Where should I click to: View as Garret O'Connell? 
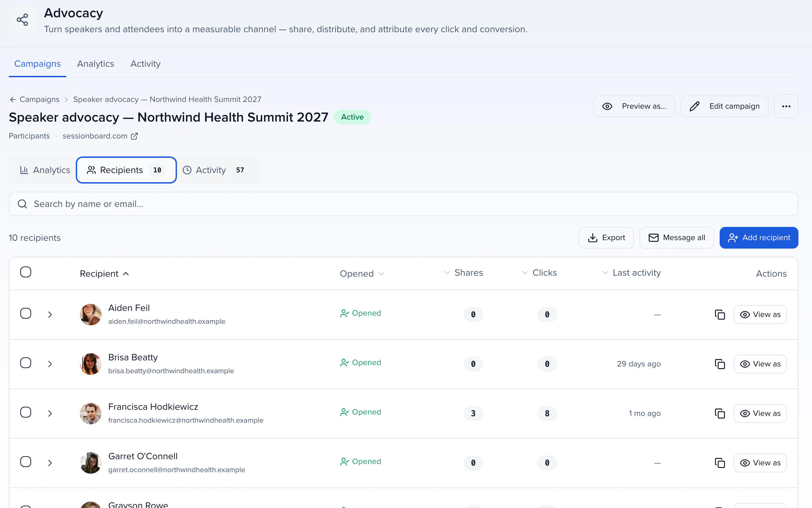760,463
